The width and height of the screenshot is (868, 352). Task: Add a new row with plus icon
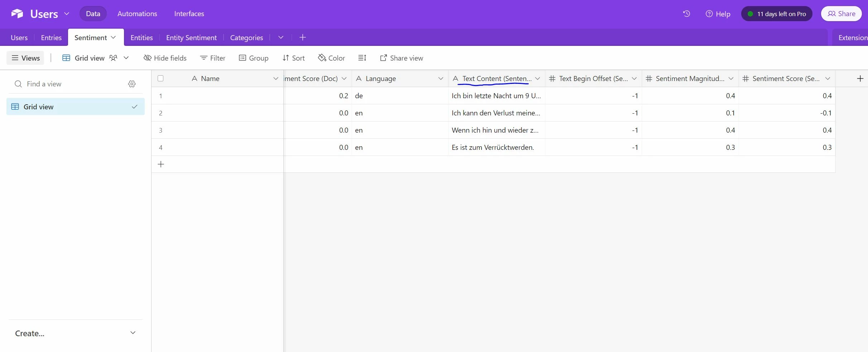[x=161, y=164]
